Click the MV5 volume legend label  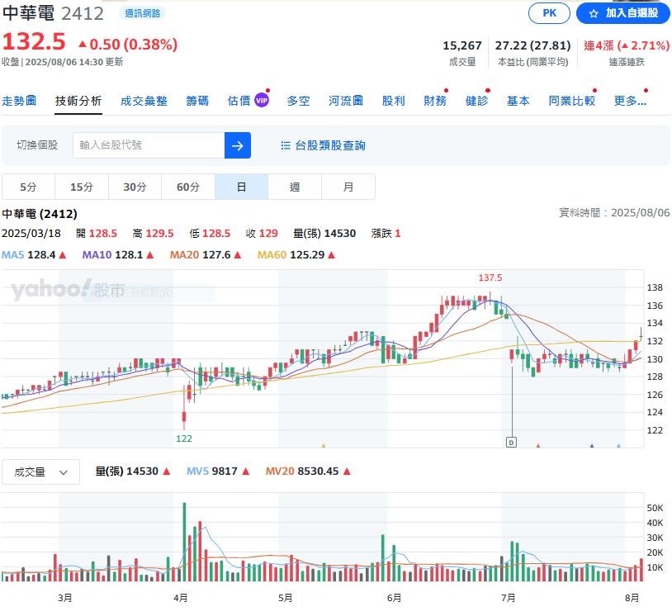point(197,471)
